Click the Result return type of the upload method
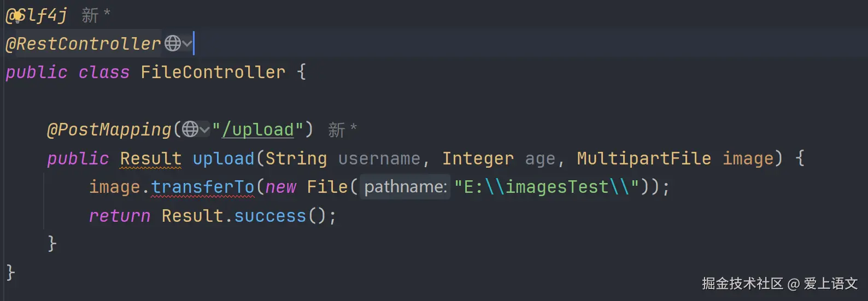Screen dimensions: 868x301 click(x=151, y=158)
